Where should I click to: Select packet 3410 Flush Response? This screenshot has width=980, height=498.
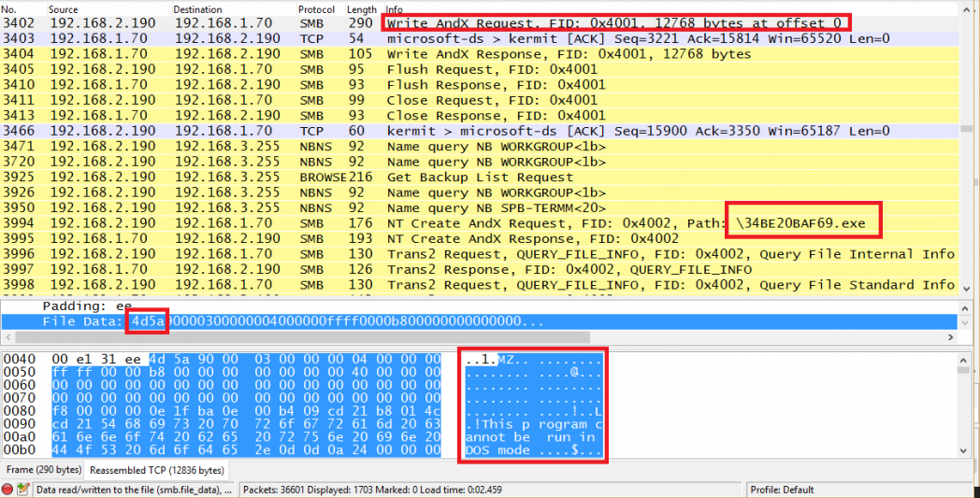pyautogui.click(x=480, y=84)
